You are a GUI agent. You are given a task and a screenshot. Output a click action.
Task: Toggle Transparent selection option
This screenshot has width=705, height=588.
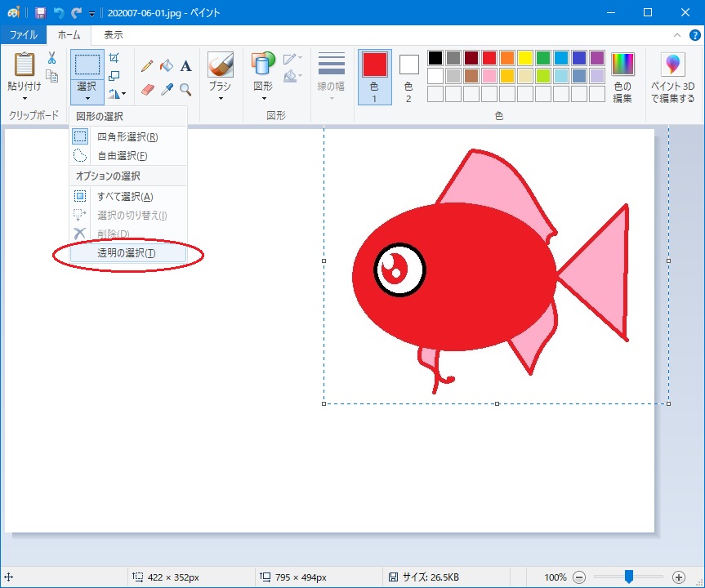pos(128,253)
